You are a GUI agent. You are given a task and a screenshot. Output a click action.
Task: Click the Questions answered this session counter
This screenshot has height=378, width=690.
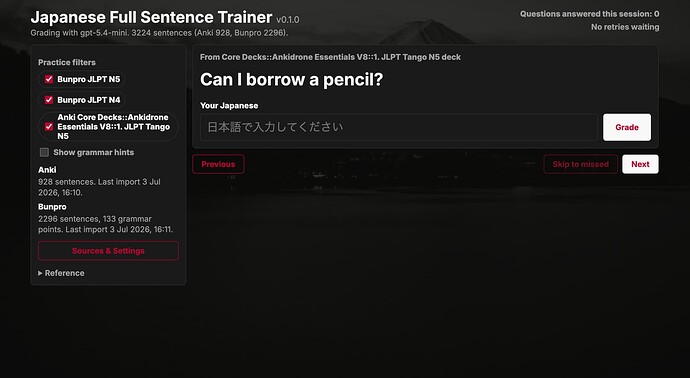tap(590, 14)
